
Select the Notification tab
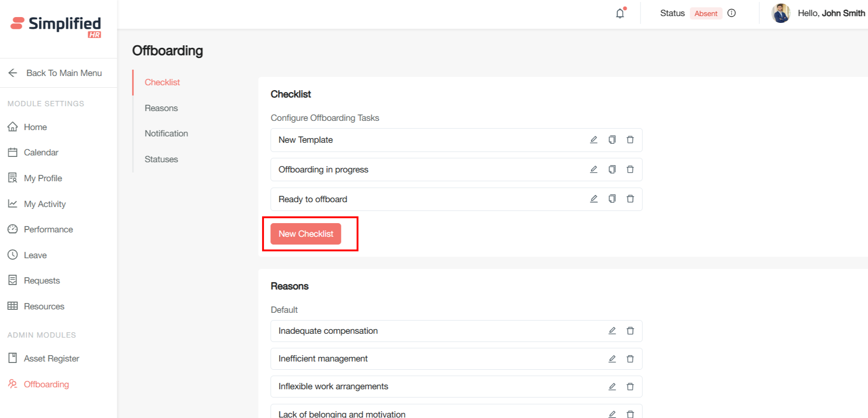(166, 133)
